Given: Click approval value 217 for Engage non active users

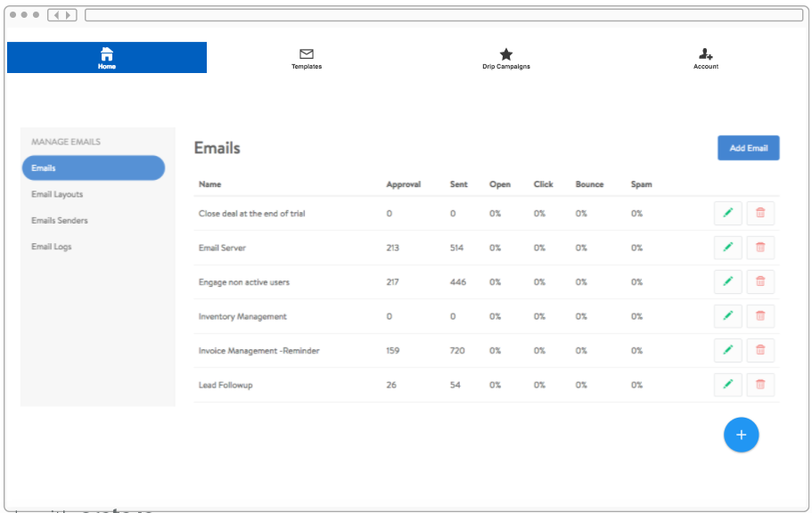Looking at the screenshot, I should pyautogui.click(x=392, y=282).
